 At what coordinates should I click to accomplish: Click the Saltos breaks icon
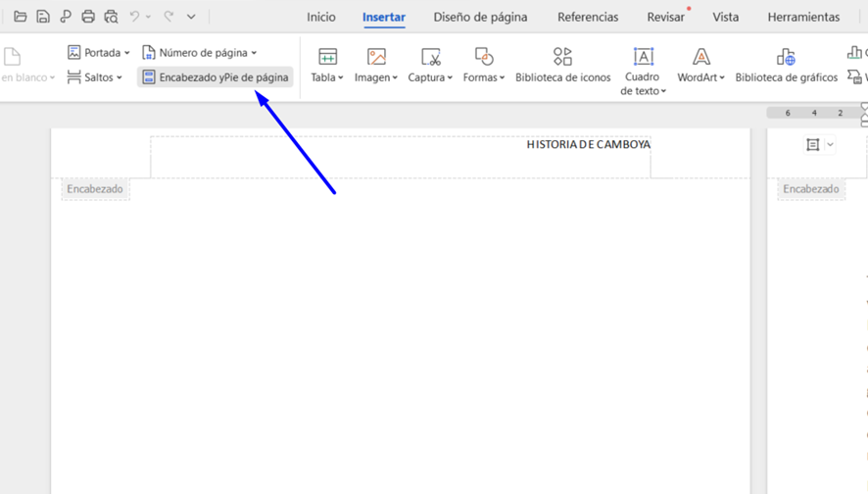coord(73,77)
